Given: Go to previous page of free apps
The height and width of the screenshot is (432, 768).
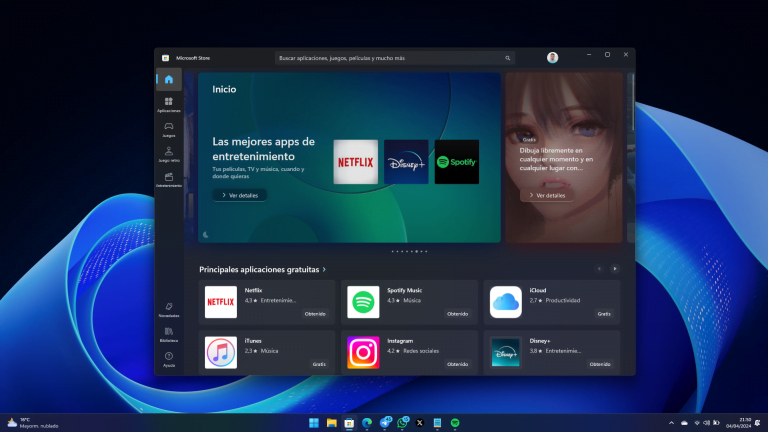Looking at the screenshot, I should point(599,268).
